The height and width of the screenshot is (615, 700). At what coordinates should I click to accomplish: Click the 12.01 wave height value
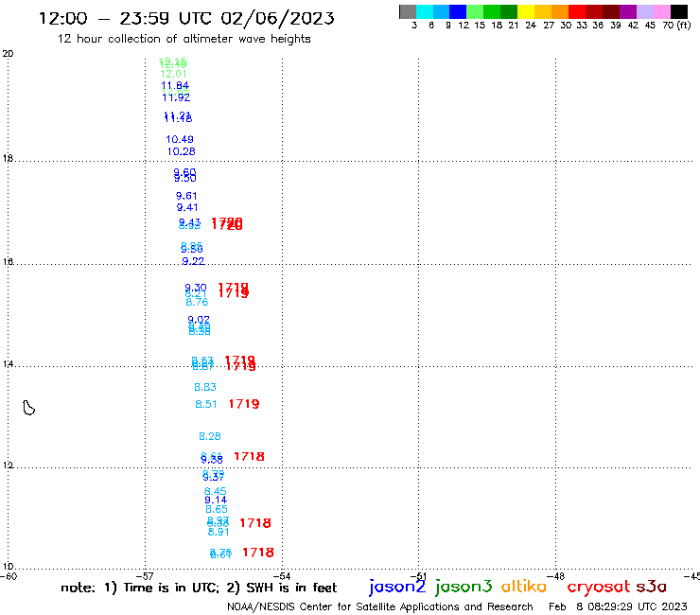(x=173, y=74)
